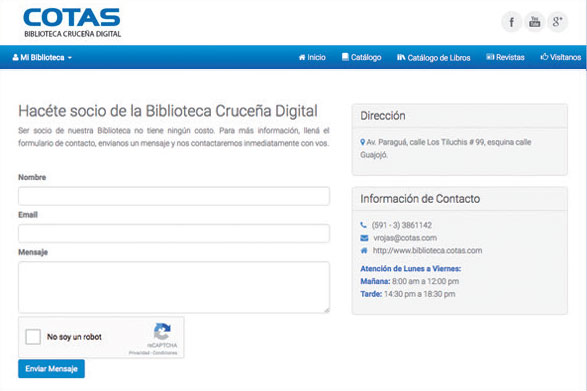
Task: Click the phone icon in contact info
Action: click(363, 225)
